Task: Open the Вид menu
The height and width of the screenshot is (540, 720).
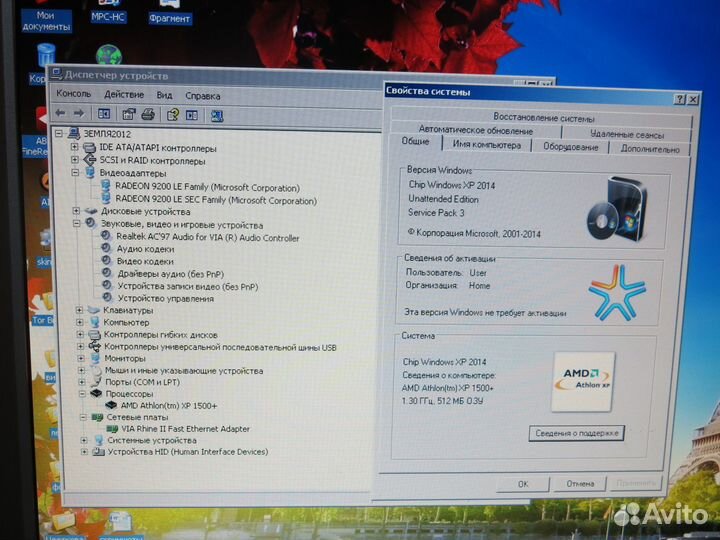Action: coord(164,96)
